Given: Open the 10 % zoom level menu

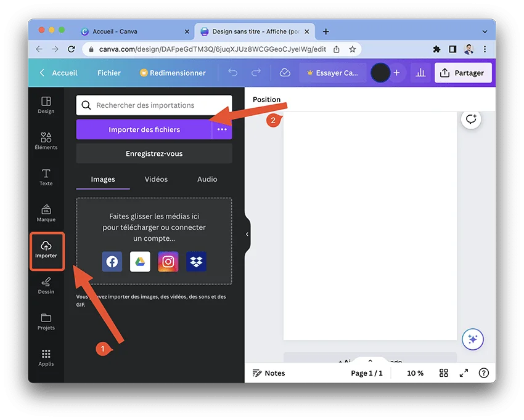Looking at the screenshot, I should [x=415, y=373].
